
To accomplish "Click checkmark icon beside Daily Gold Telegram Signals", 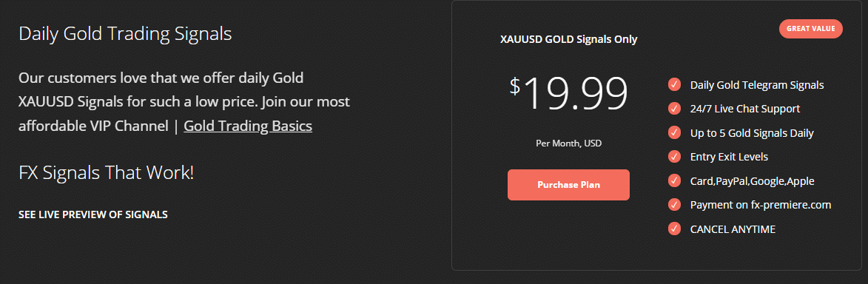I will coord(674,85).
